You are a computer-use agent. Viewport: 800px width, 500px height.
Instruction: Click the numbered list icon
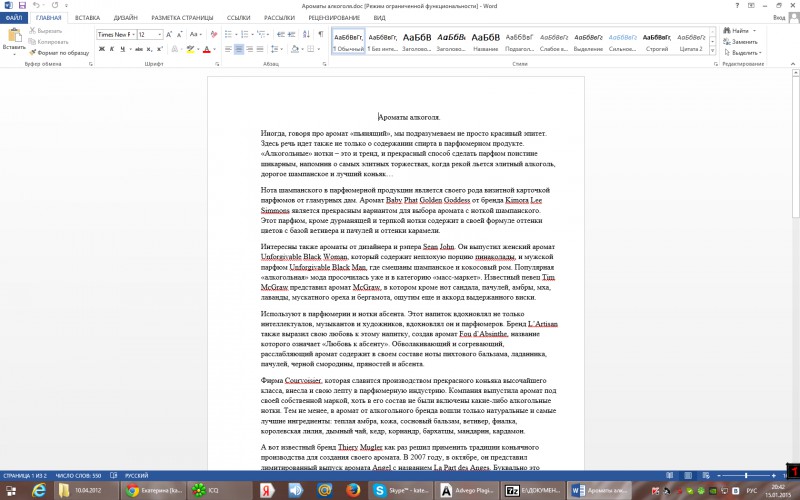point(244,34)
